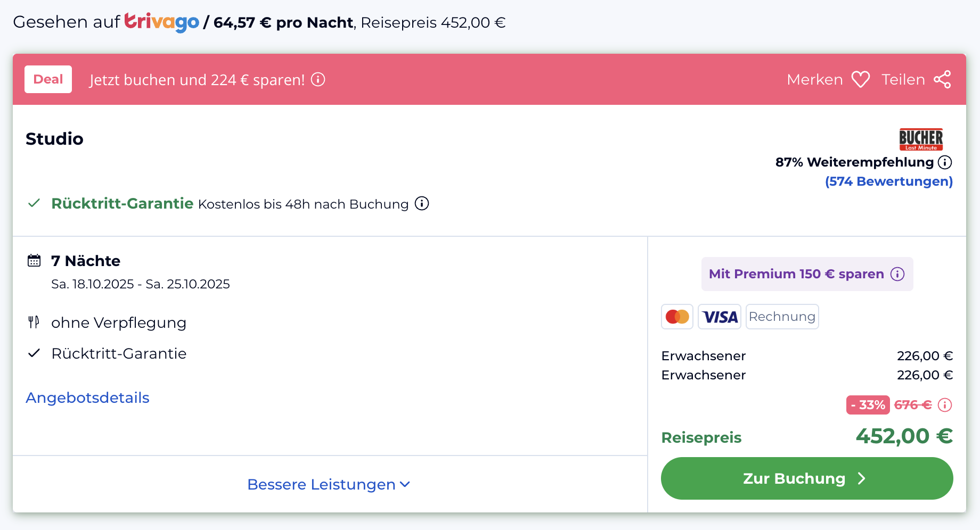Click the Mit Premium 150 € sparen banner

click(807, 274)
